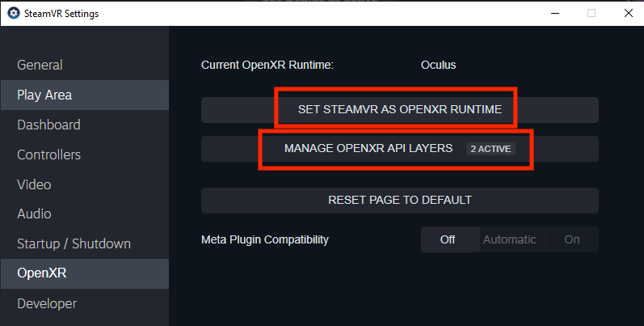Open the Developer settings tab
The image size is (644, 326).
[84, 303]
